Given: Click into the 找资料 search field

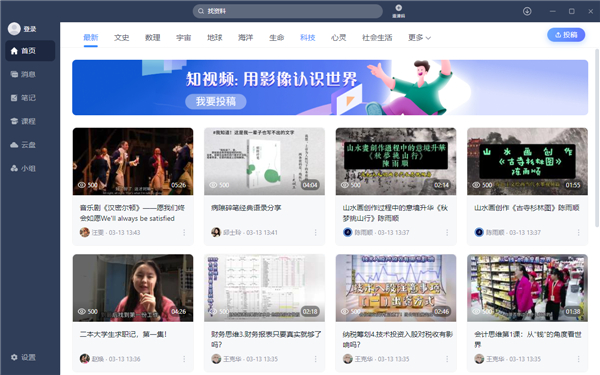Looking at the screenshot, I should click(x=288, y=11).
